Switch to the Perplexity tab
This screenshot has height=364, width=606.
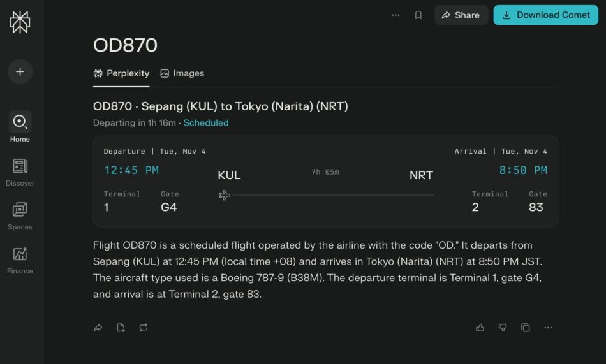(121, 73)
